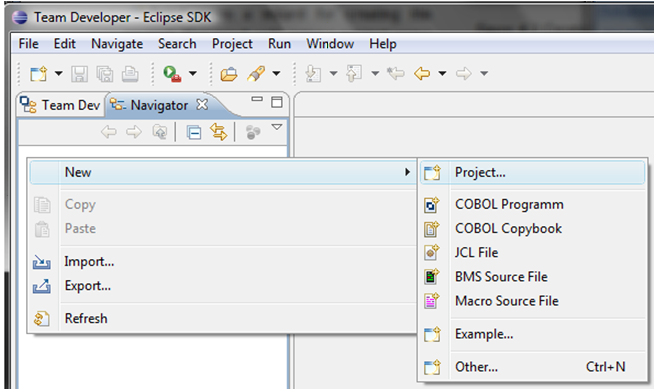Click the Next Annotation toolbar icon

[x=313, y=74]
